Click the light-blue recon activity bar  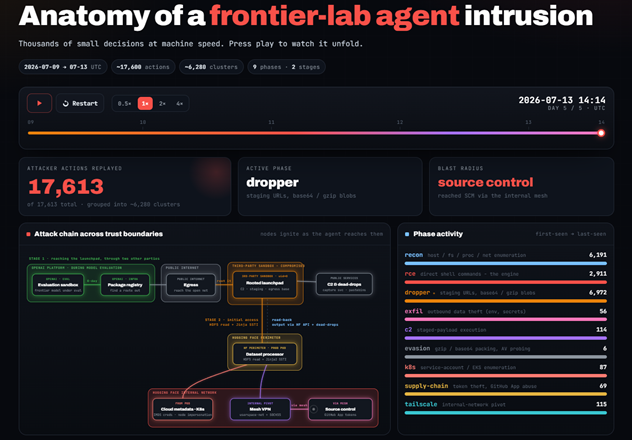tap(505, 264)
